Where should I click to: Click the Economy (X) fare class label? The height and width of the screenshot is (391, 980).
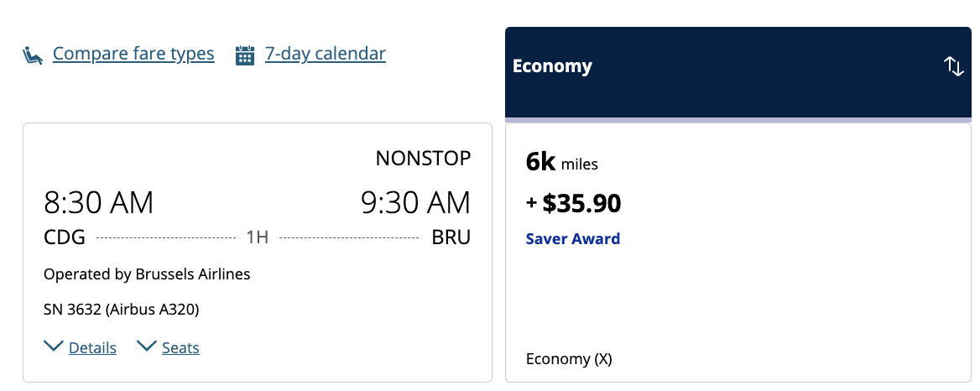569,359
